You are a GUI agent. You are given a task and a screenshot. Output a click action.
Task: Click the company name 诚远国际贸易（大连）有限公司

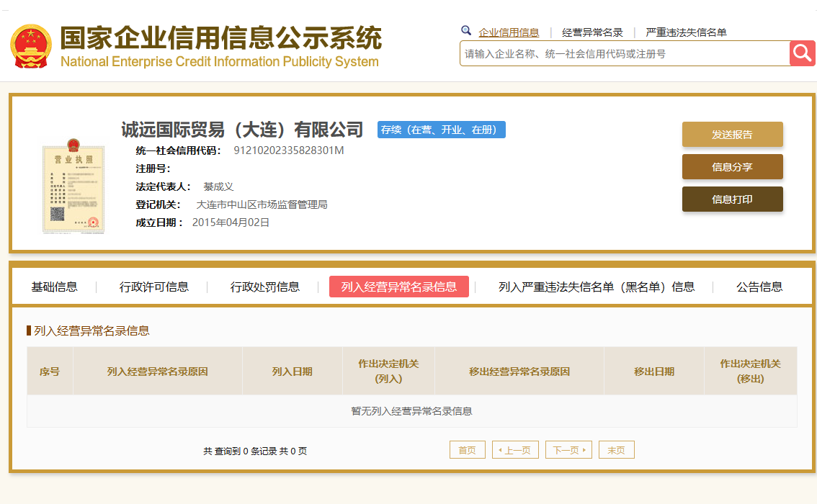point(242,130)
